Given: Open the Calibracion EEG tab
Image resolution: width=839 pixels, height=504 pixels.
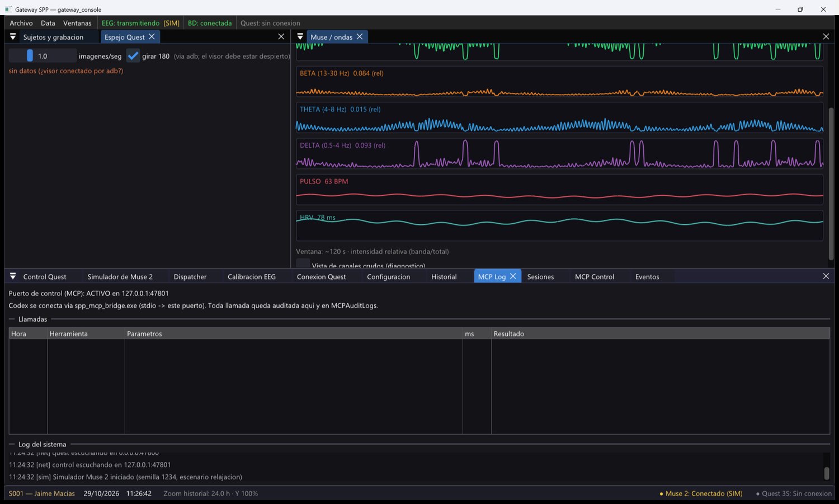Looking at the screenshot, I should click(252, 277).
